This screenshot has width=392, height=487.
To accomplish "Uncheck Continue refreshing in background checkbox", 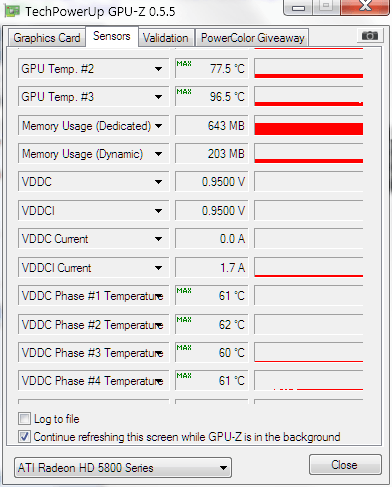I will (24, 436).
